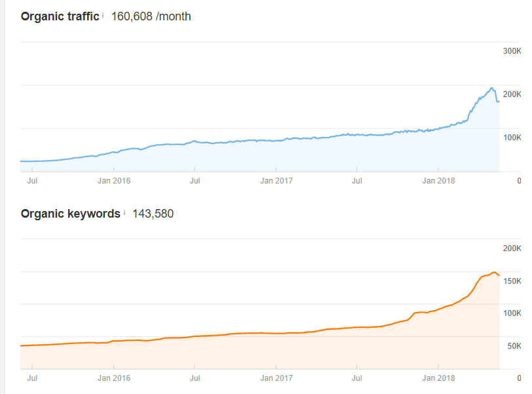This screenshot has width=532, height=394.
Task: Click the info icon beside Organic traffic
Action: click(103, 15)
